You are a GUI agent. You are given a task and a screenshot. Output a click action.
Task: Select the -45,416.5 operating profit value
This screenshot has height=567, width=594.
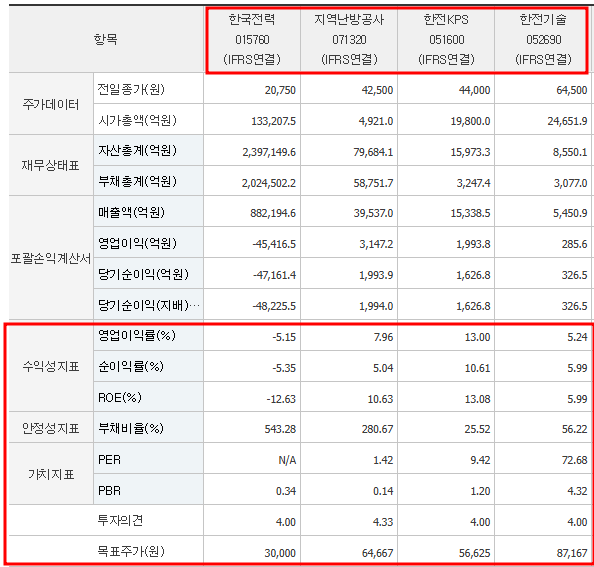(x=274, y=244)
